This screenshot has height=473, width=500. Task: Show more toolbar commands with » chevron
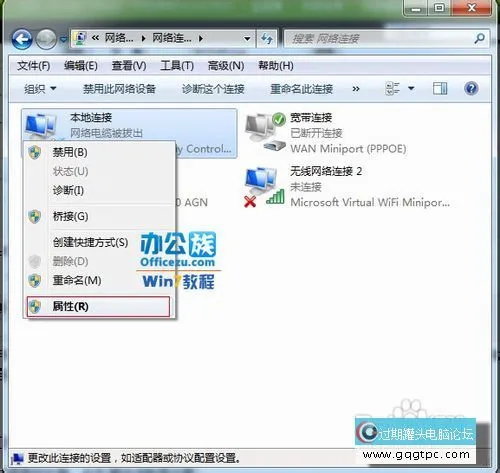[356, 89]
